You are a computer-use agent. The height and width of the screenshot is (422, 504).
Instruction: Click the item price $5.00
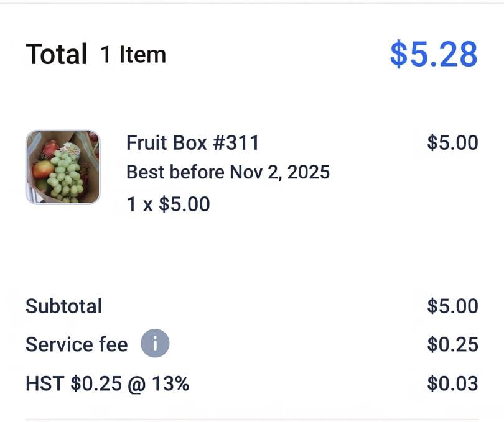tap(452, 143)
